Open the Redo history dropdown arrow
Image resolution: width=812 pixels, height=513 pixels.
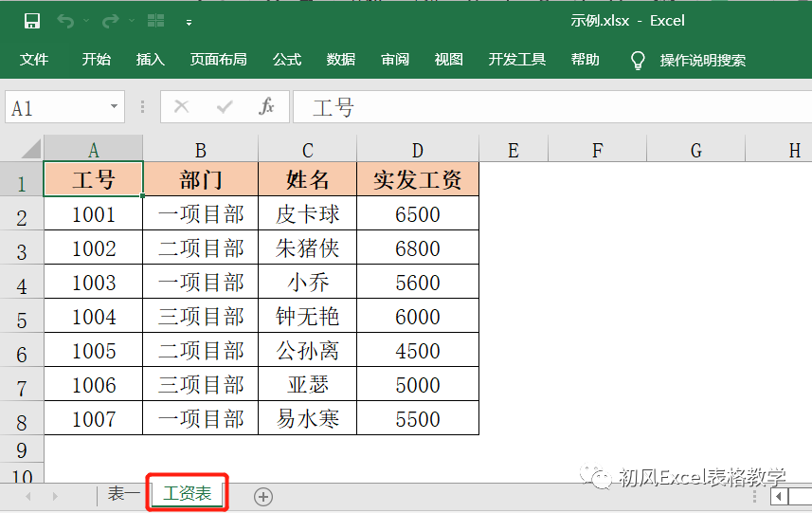(x=132, y=21)
